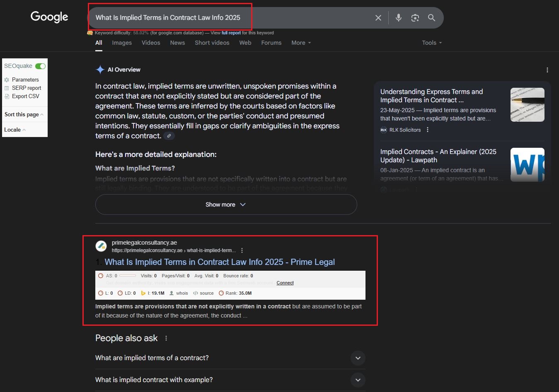This screenshot has height=392, width=559.
Task: Click the RLK Solicitors pen thumbnail
Action: (527, 105)
